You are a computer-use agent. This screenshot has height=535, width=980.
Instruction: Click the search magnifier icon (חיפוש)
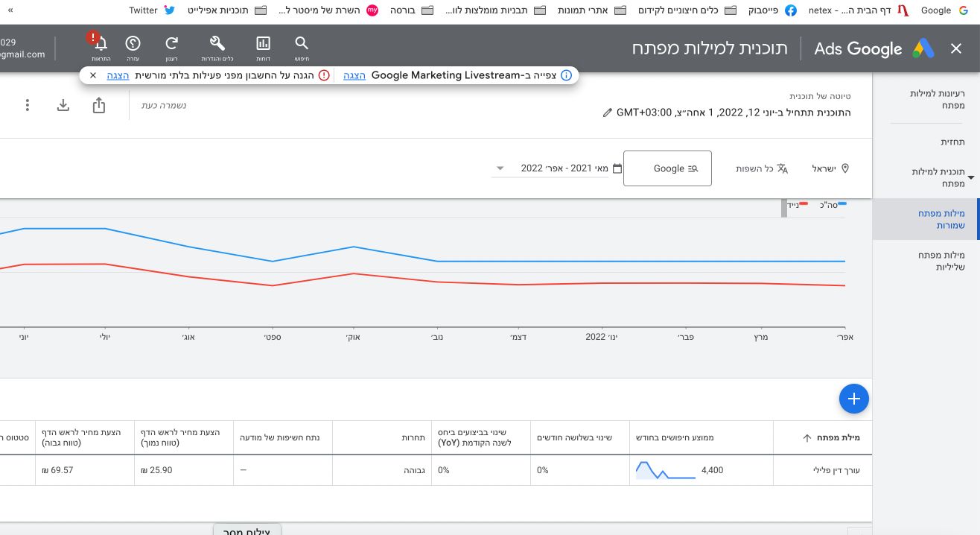point(302,44)
